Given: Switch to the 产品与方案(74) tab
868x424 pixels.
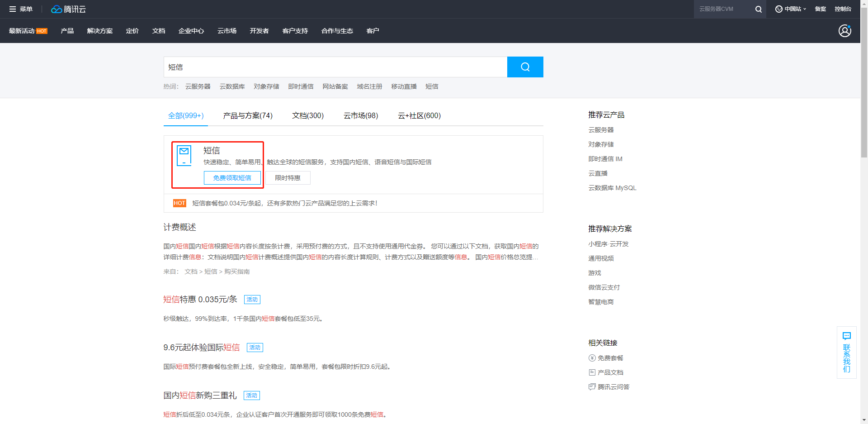Looking at the screenshot, I should coord(247,115).
